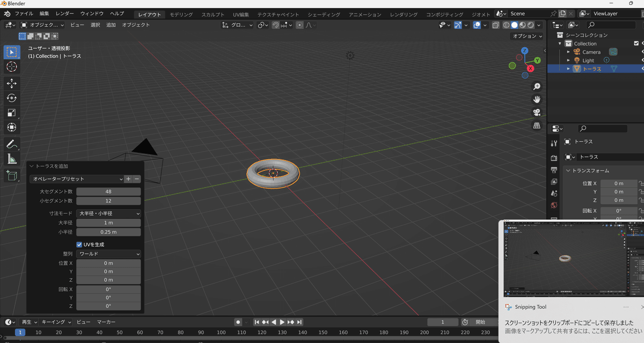Viewport: 644px width, 343px height.
Task: Pick the Rotate tool
Action: pyautogui.click(x=12, y=98)
